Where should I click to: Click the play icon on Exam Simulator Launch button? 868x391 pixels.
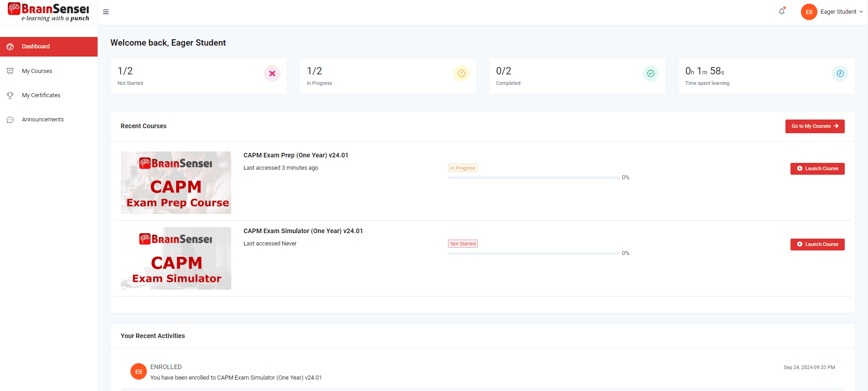800,245
